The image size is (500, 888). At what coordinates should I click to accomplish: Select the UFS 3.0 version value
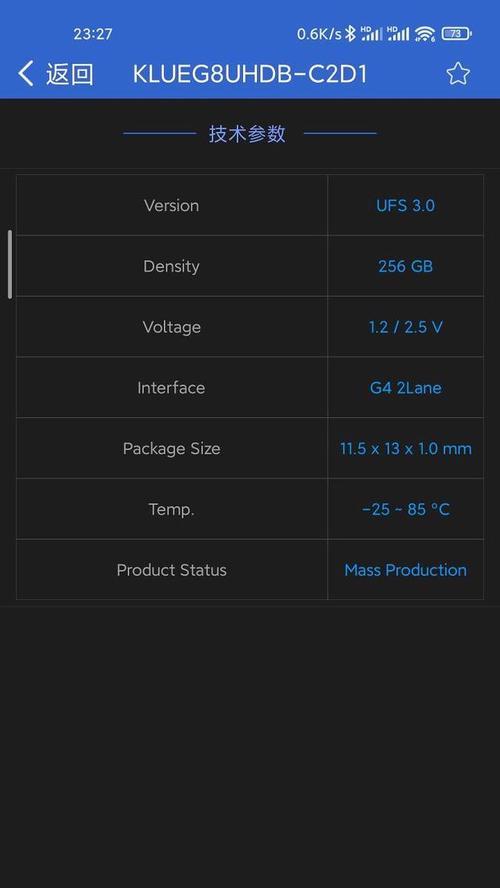[405, 205]
